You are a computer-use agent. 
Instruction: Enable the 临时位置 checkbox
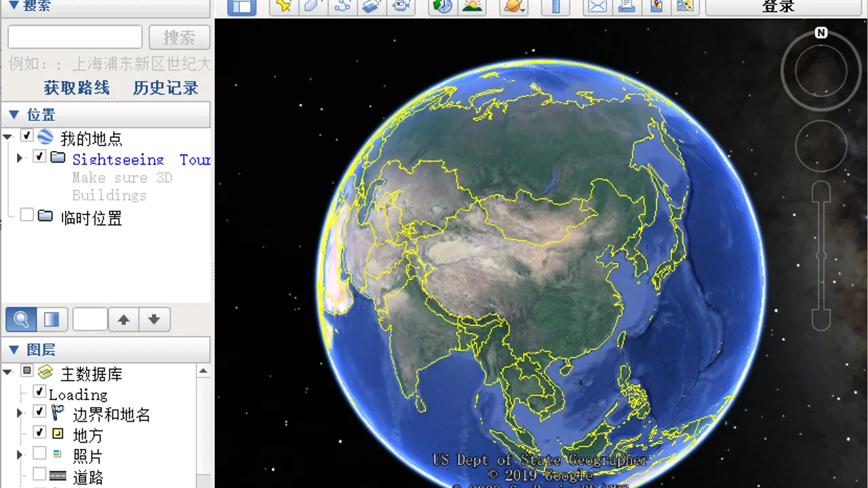[x=26, y=215]
